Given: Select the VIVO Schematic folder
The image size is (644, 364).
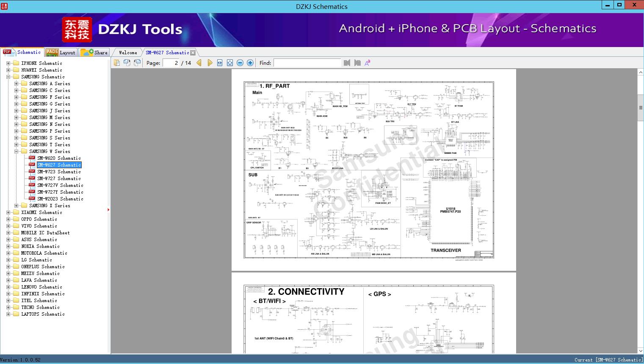Looking at the screenshot, I should tap(39, 226).
